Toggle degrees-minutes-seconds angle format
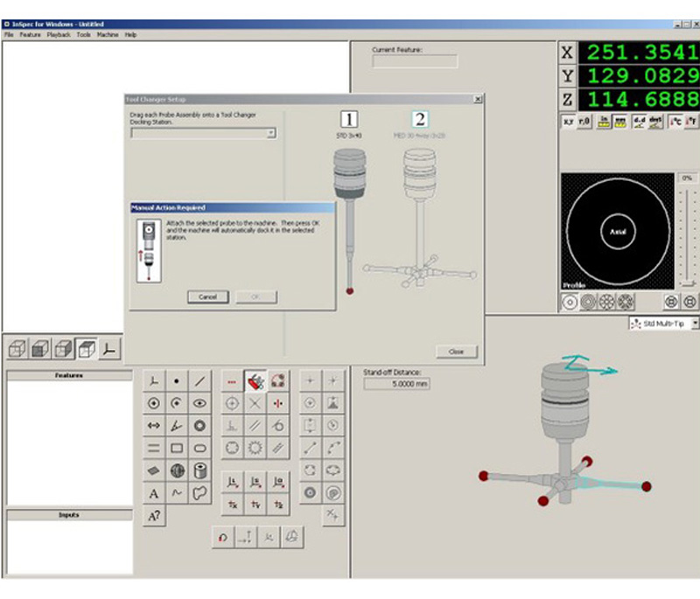The height and width of the screenshot is (599, 700). tap(655, 122)
